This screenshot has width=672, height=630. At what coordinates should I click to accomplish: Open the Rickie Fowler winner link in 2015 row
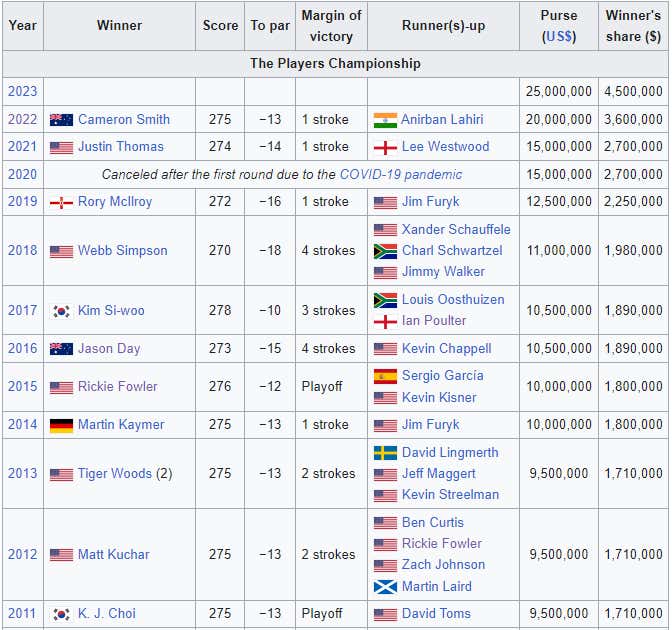[117, 387]
